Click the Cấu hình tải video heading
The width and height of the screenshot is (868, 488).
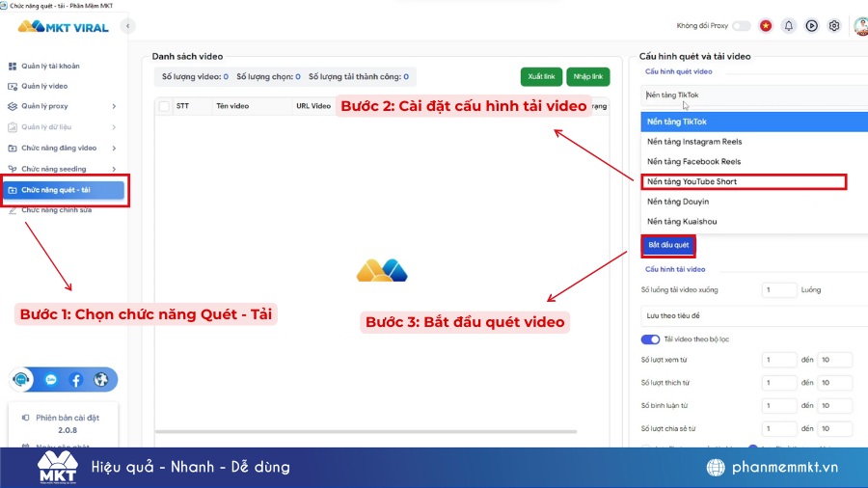[675, 269]
